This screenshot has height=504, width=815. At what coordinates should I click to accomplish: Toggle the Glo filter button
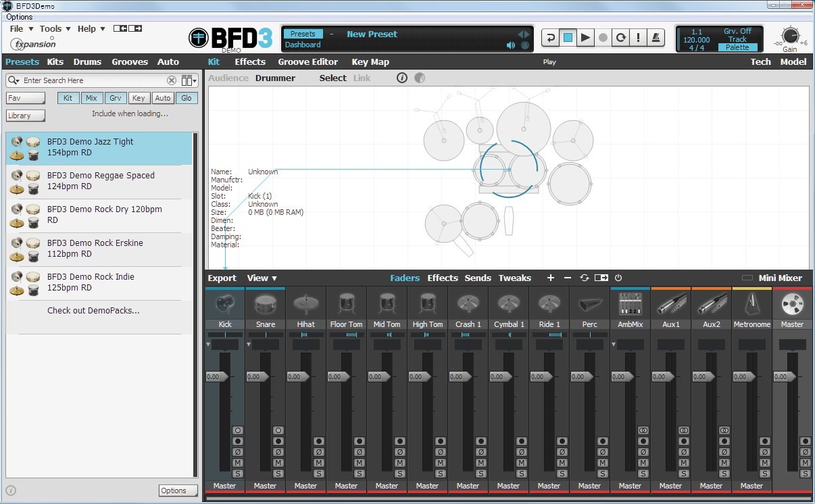[x=187, y=98]
